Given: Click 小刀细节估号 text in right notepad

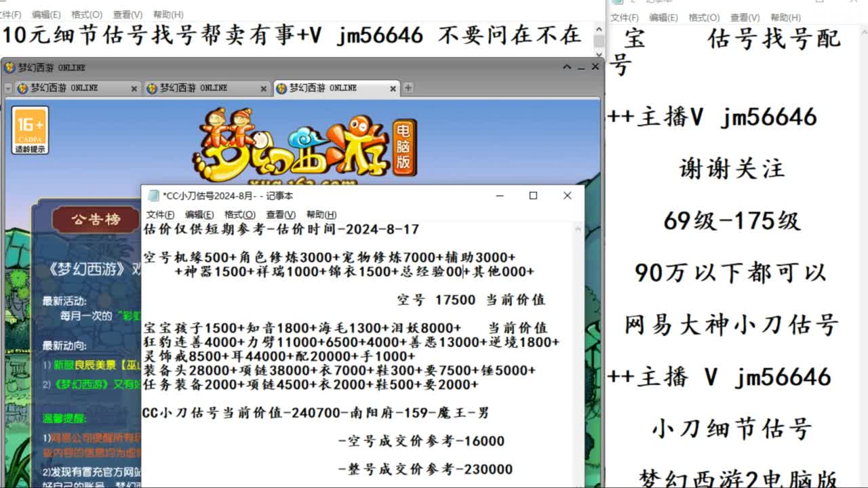Looking at the screenshot, I should (732, 428).
